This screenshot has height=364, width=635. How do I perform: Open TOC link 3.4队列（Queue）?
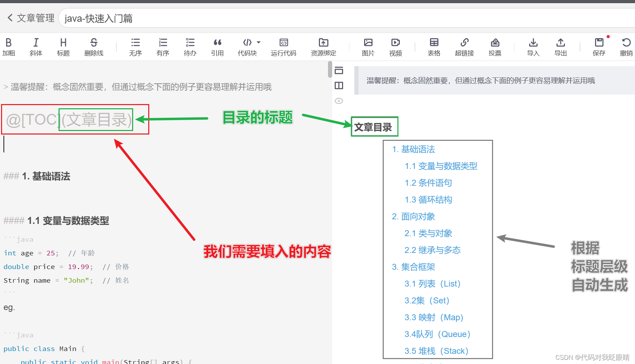[437, 334]
